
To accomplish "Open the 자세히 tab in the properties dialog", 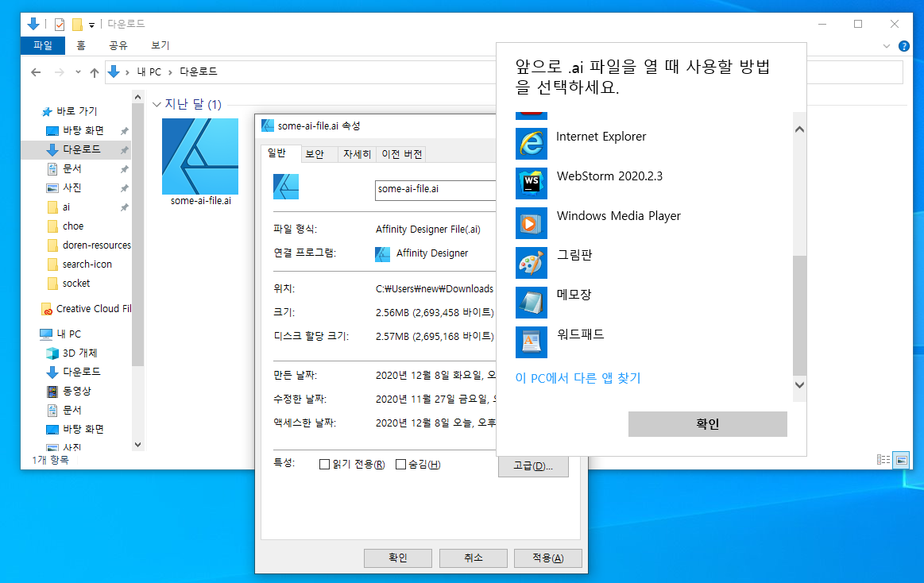I will [356, 153].
